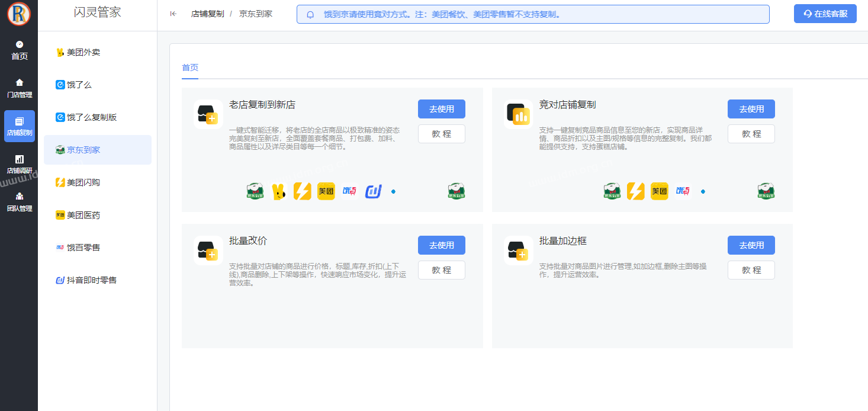Viewport: 868px width, 411px height.
Task: Click 去使用 for 老店复制到新店
Action: click(442, 109)
